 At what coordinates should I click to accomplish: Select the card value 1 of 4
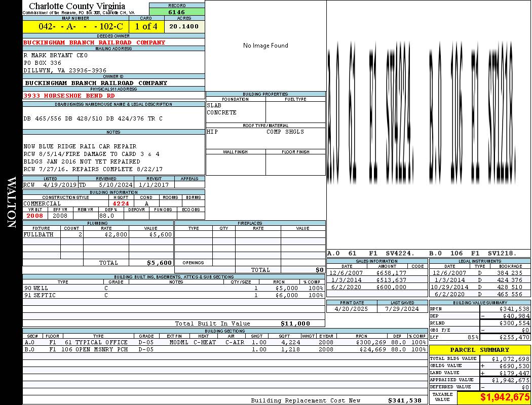click(146, 26)
